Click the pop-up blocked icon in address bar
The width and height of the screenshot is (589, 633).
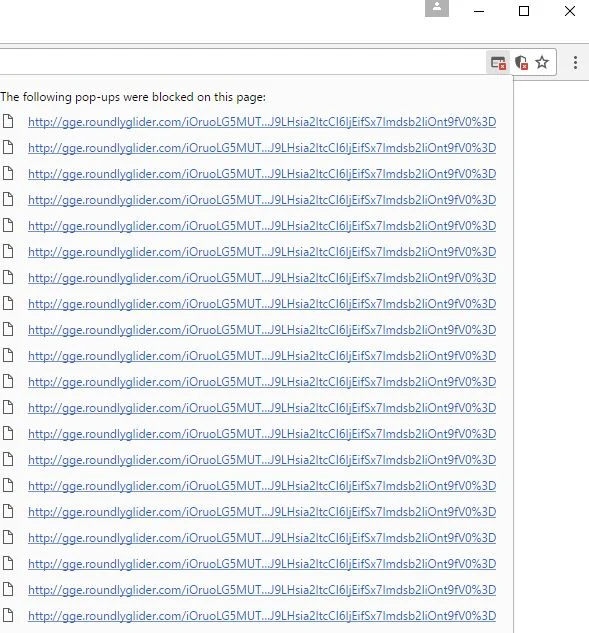tap(498, 63)
